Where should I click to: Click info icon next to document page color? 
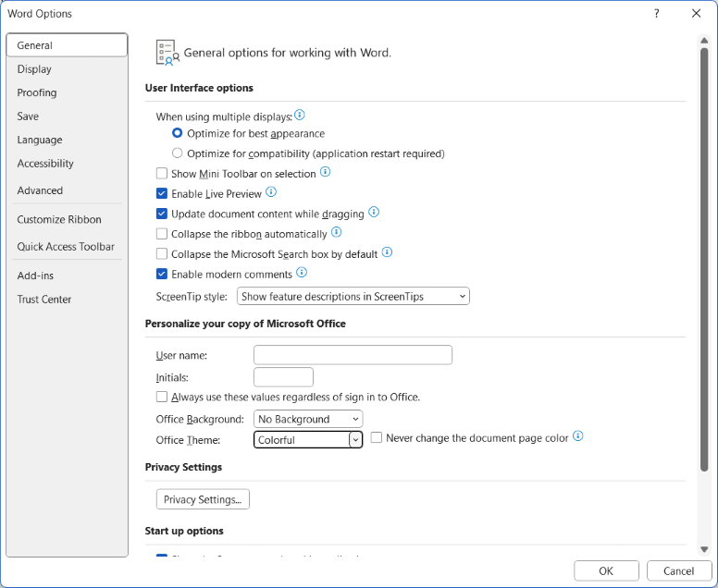(578, 436)
